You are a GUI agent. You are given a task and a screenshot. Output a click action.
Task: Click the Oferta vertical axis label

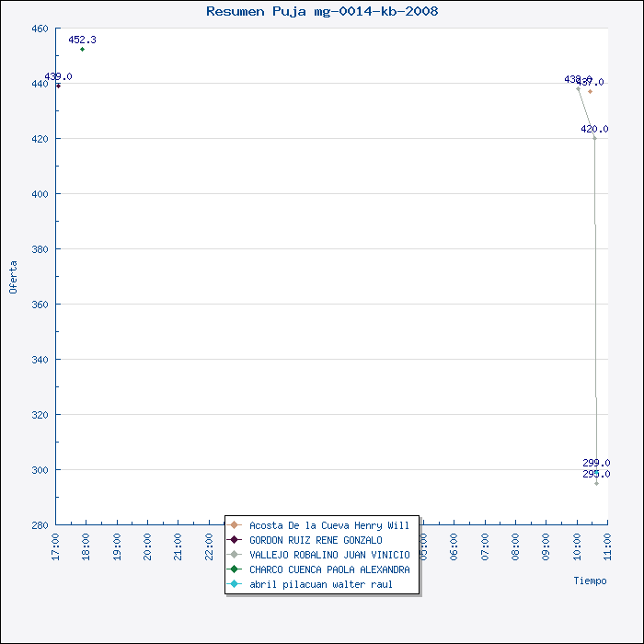(x=13, y=277)
